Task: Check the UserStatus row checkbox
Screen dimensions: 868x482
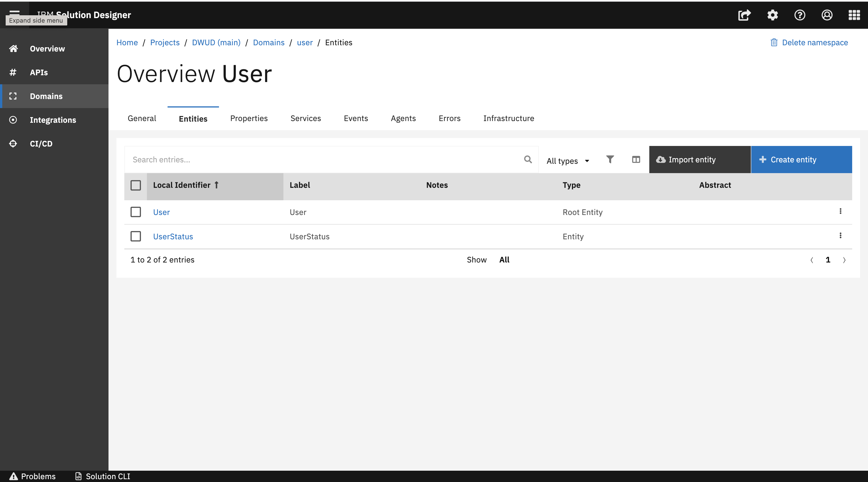Action: pyautogui.click(x=136, y=236)
